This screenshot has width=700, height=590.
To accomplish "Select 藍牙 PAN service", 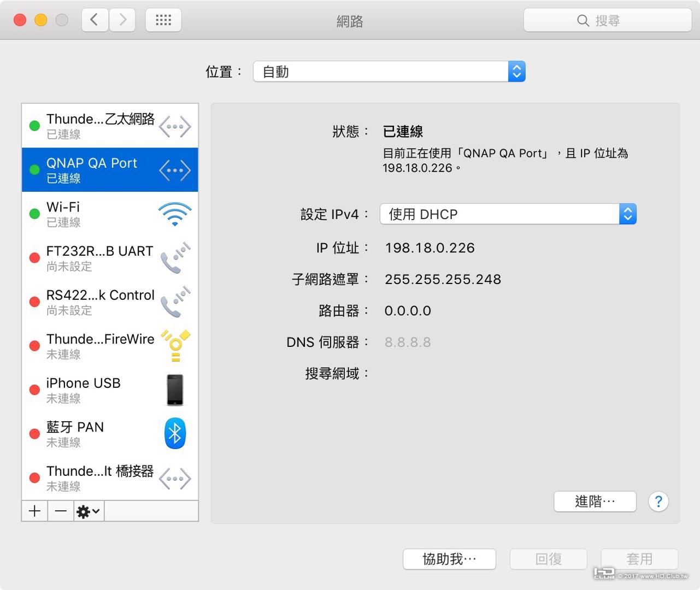I will 110,434.
